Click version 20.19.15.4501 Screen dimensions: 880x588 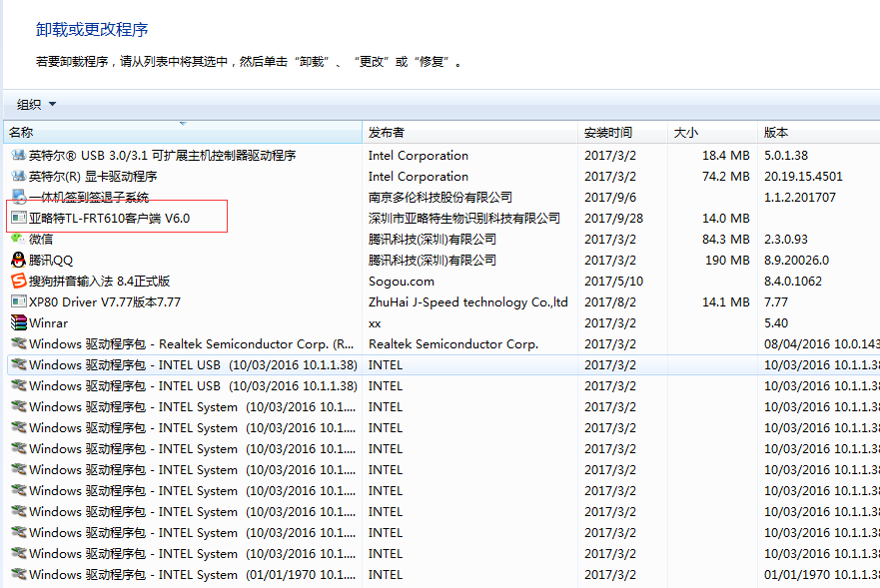803,176
